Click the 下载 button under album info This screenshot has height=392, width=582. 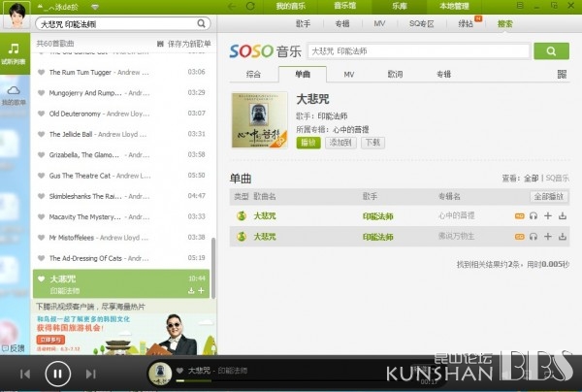[372, 143]
